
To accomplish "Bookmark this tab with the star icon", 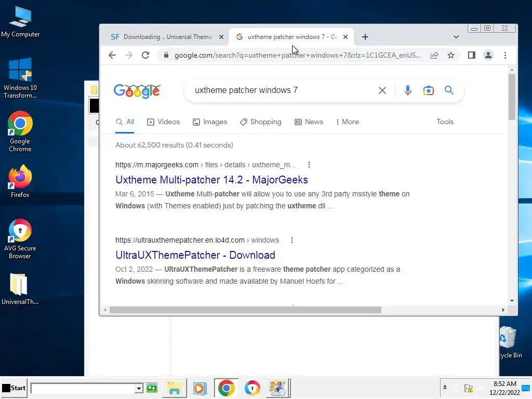I will 450,55.
